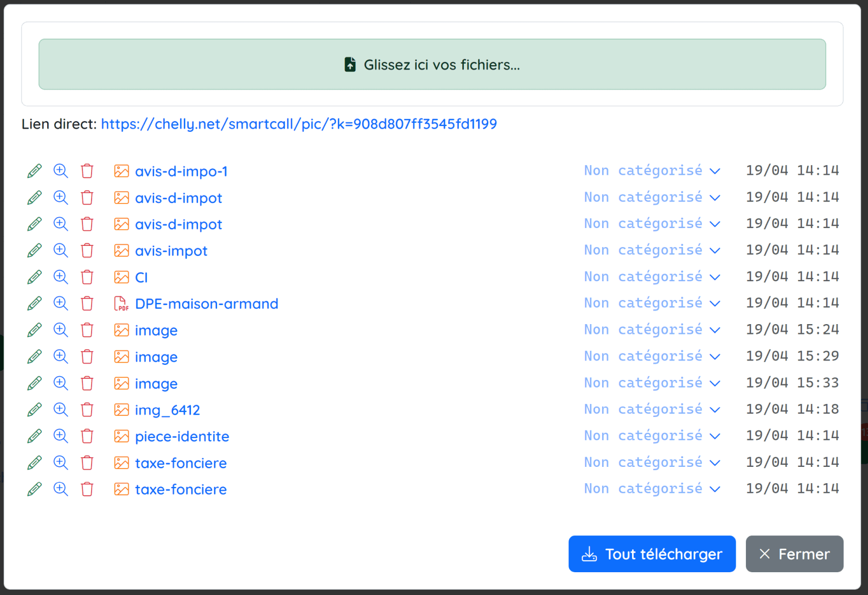Open the img_6412 file link
This screenshot has height=595, width=868.
tap(167, 410)
